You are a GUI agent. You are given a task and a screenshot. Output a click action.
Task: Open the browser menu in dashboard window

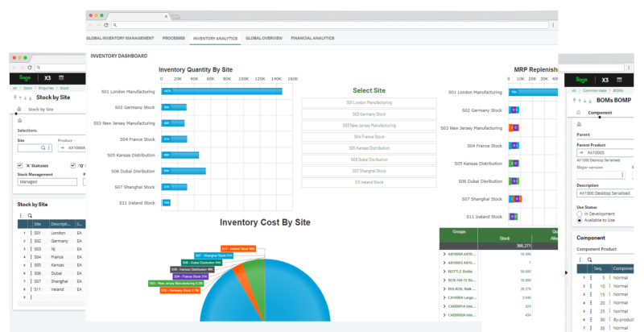tap(553, 25)
